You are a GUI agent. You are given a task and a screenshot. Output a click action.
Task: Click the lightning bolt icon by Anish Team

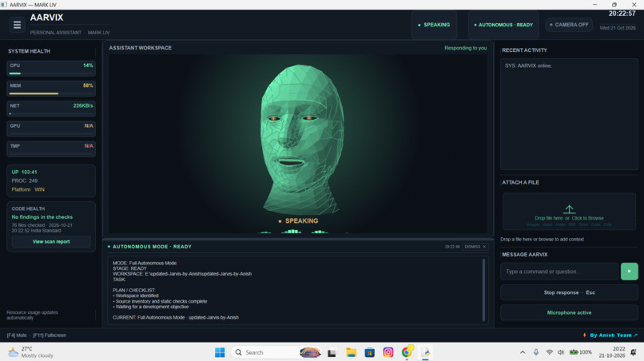584,335
